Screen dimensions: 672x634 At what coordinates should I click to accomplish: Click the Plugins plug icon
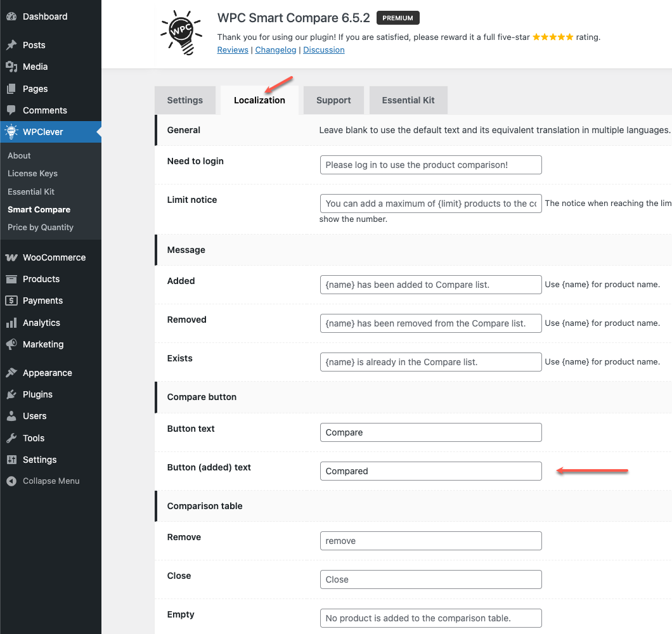(11, 394)
